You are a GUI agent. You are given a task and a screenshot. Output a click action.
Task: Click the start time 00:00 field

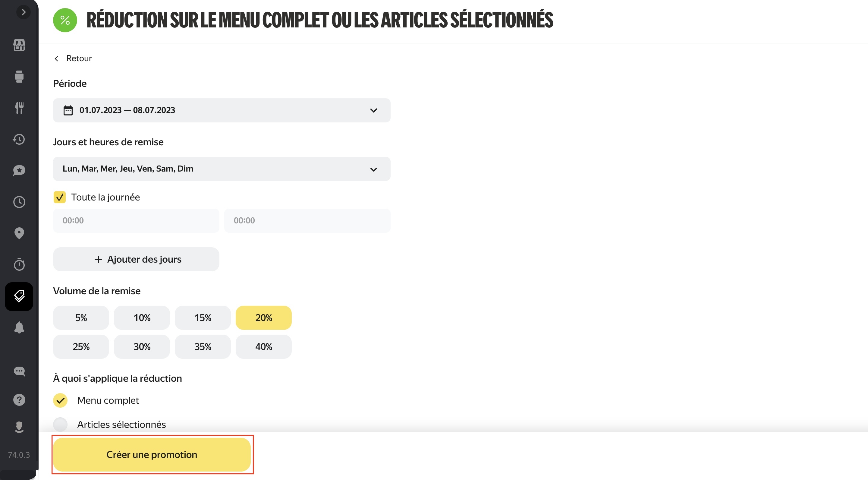point(136,220)
